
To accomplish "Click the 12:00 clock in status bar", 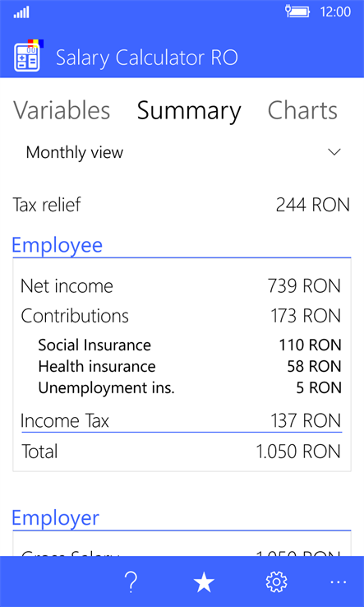I will 335,12.
